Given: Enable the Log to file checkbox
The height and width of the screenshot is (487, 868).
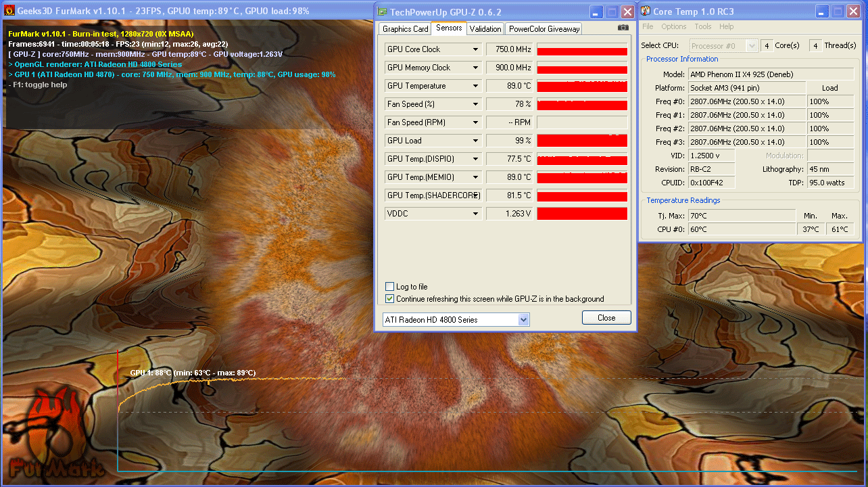Looking at the screenshot, I should click(389, 287).
